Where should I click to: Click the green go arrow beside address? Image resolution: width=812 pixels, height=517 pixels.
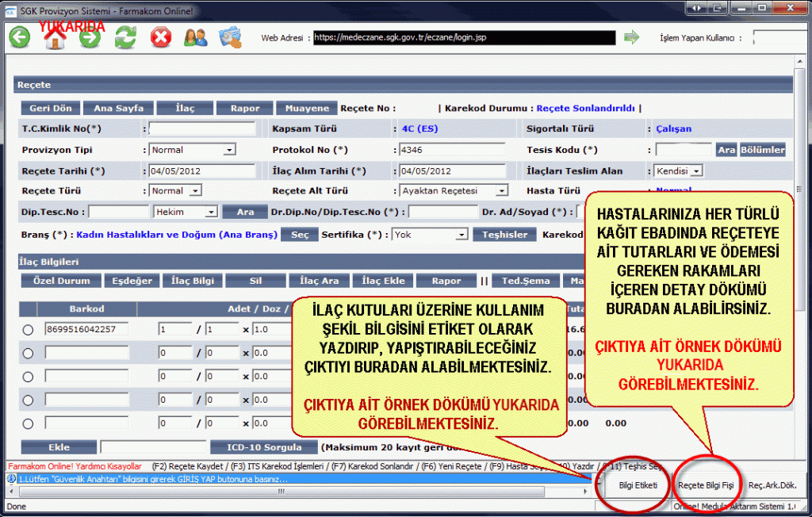pyautogui.click(x=631, y=36)
